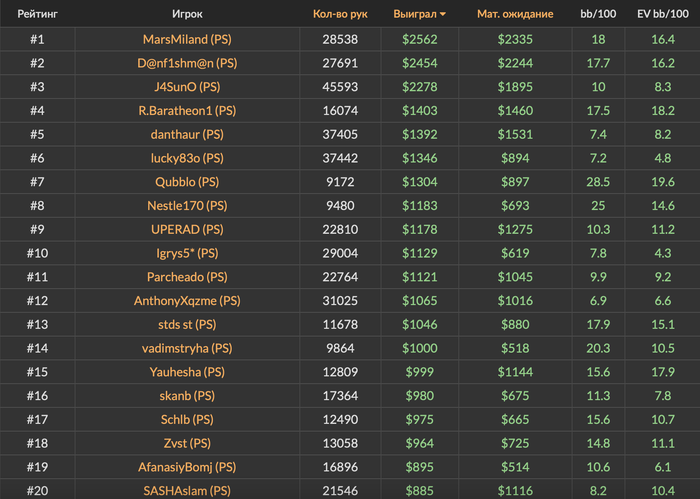Select Nestle170 (PS) player
Viewport: 700px width, 499px height.
coord(187,205)
